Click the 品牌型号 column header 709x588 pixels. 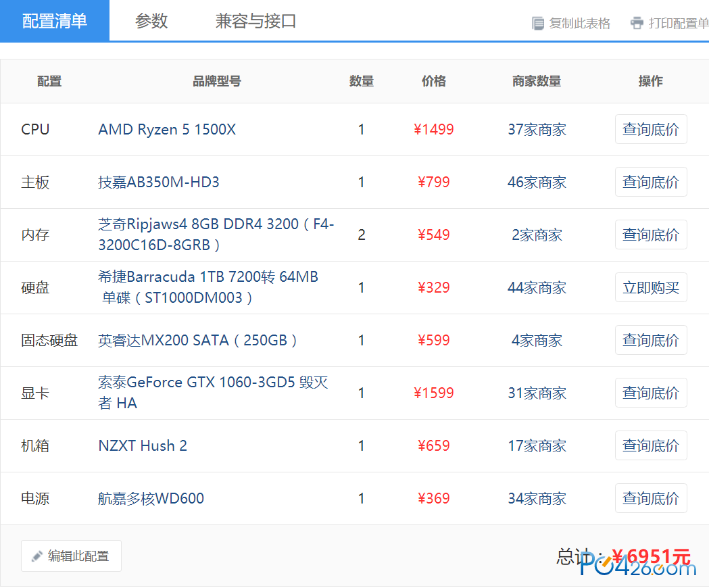(217, 81)
